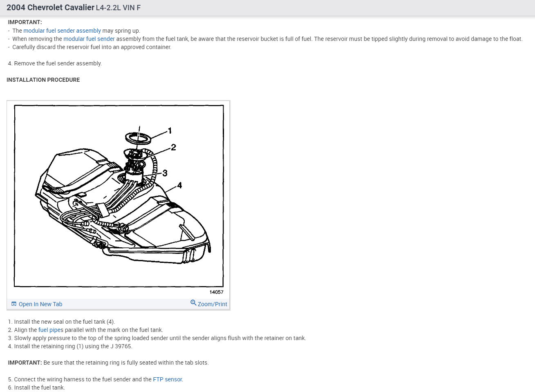Click the first "IMPORTANT:" heading at top

[x=25, y=22]
